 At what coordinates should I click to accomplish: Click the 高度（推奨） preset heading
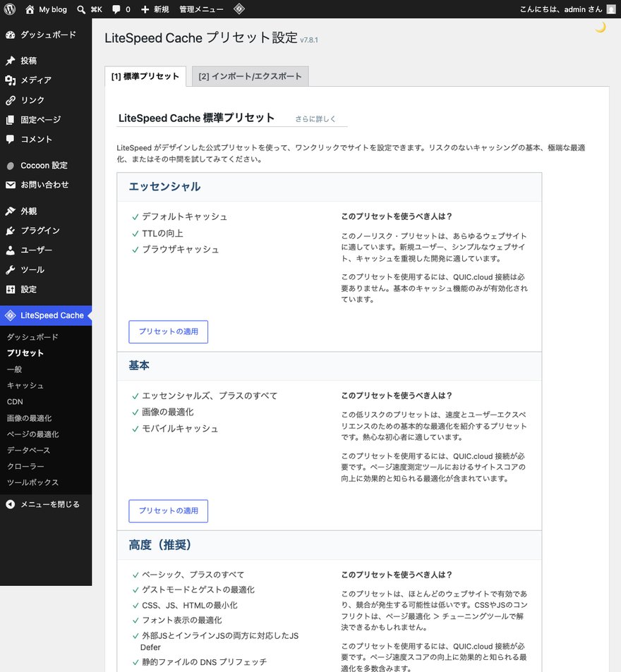[160, 544]
